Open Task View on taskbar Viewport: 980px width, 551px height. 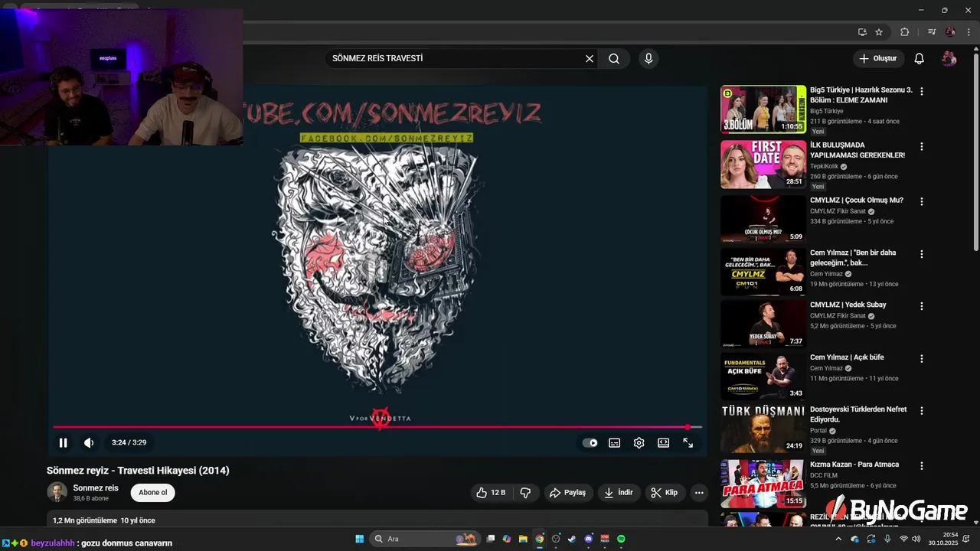tap(491, 539)
